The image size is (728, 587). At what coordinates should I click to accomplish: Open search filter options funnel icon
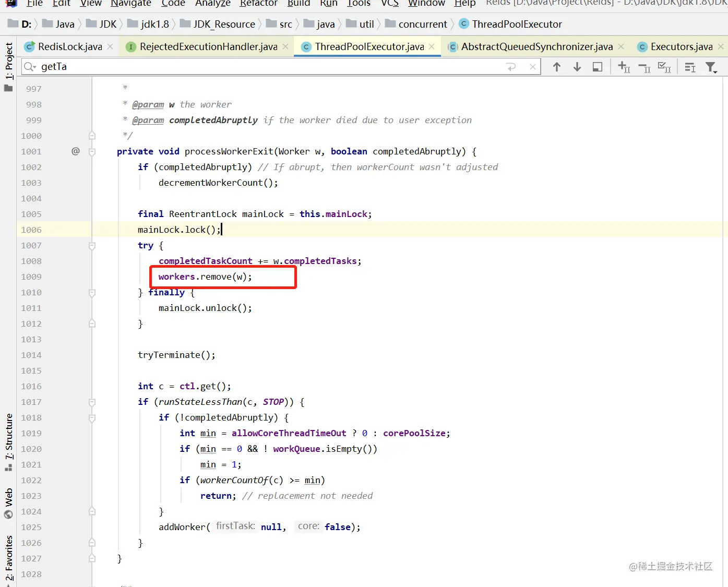pyautogui.click(x=711, y=67)
